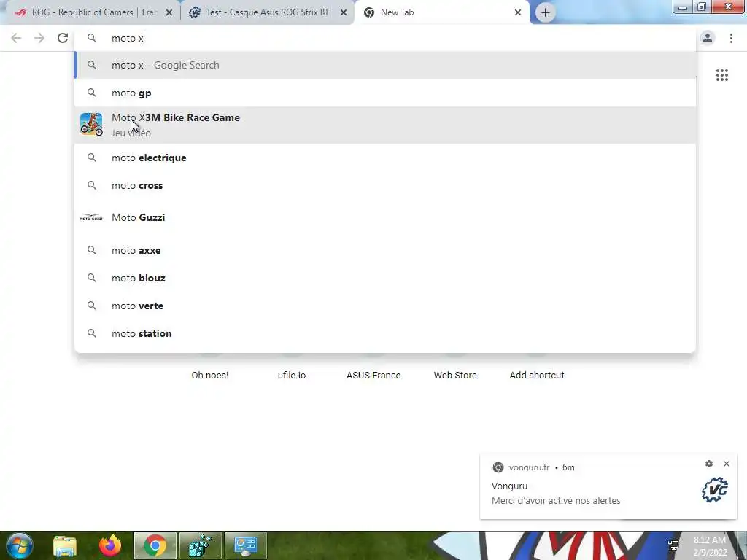Click the network tray icon
747x560 pixels.
[673, 545]
